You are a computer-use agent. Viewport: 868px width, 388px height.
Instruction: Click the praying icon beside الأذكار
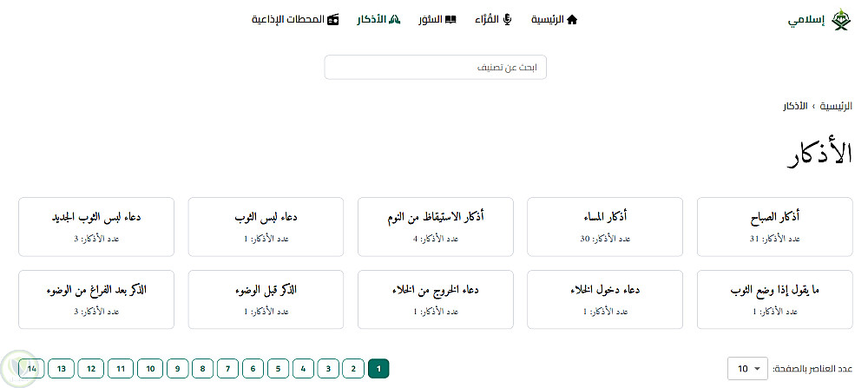[x=395, y=19]
